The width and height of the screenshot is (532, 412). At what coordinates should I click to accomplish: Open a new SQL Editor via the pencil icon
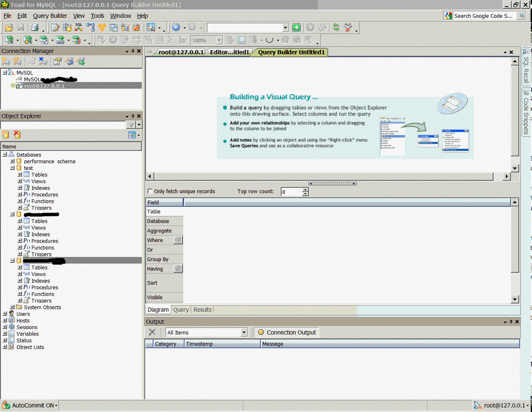click(x=55, y=27)
